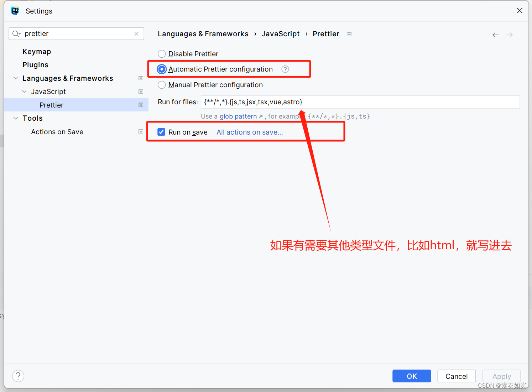This screenshot has height=392, width=532.
Task: Open Actions on Save settings
Action: pyautogui.click(x=57, y=132)
